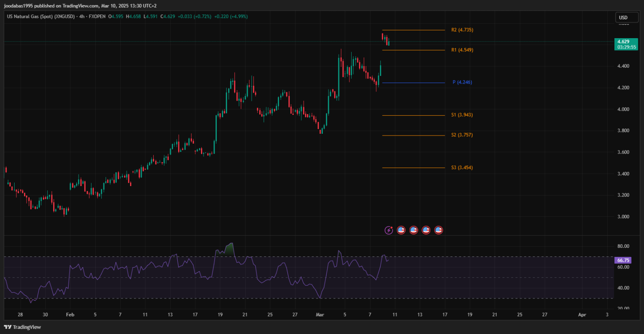Click the last US flag economic event icon
644x334 pixels.
[438, 230]
